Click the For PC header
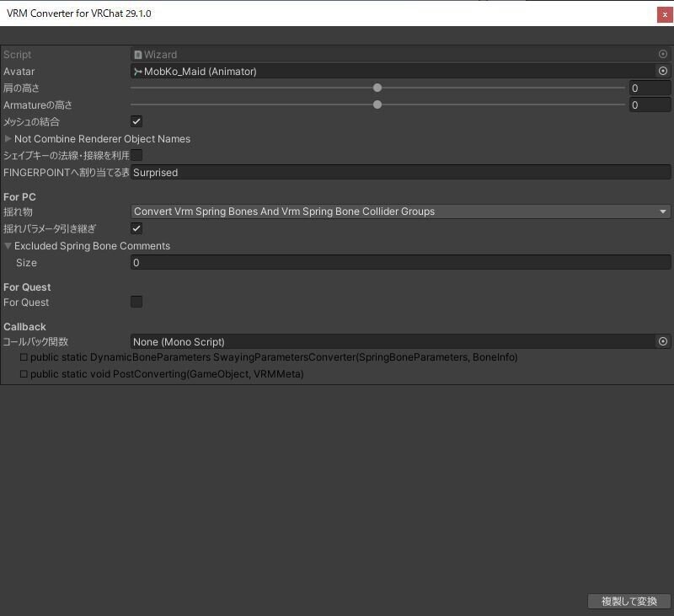This screenshot has width=674, height=616. [x=19, y=197]
